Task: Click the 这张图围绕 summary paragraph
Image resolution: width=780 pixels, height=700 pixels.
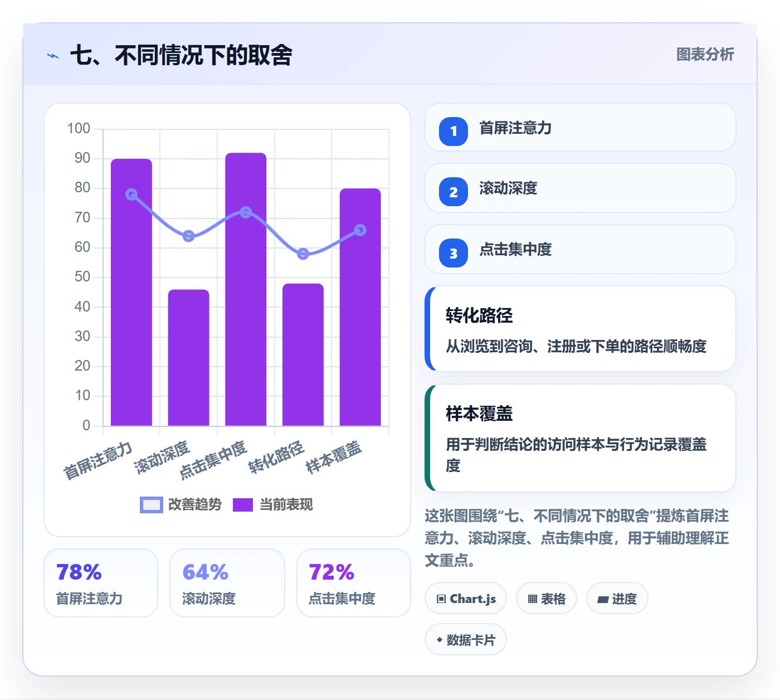Action: (577, 538)
